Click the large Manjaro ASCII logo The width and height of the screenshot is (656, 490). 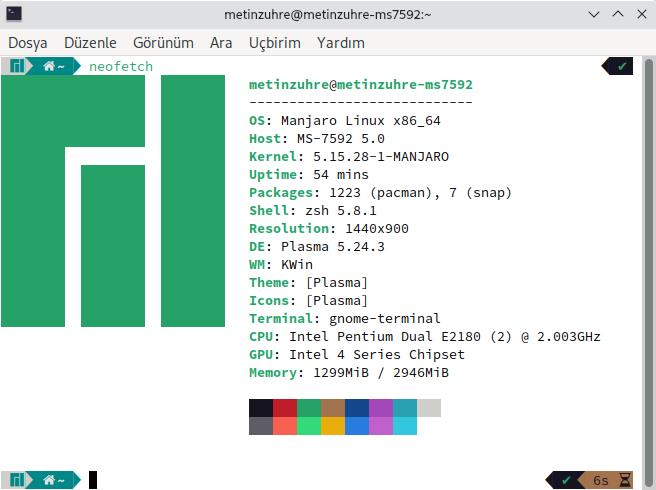point(113,201)
